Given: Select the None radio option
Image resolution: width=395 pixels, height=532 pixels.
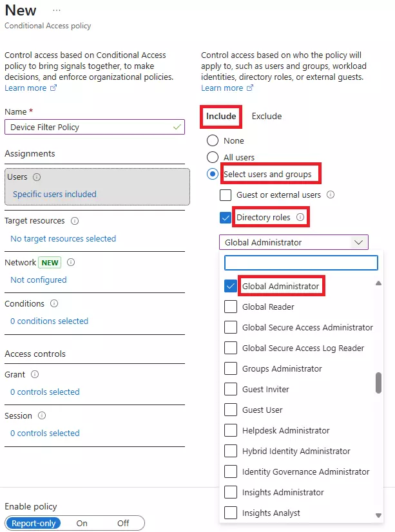Looking at the screenshot, I should pos(213,140).
